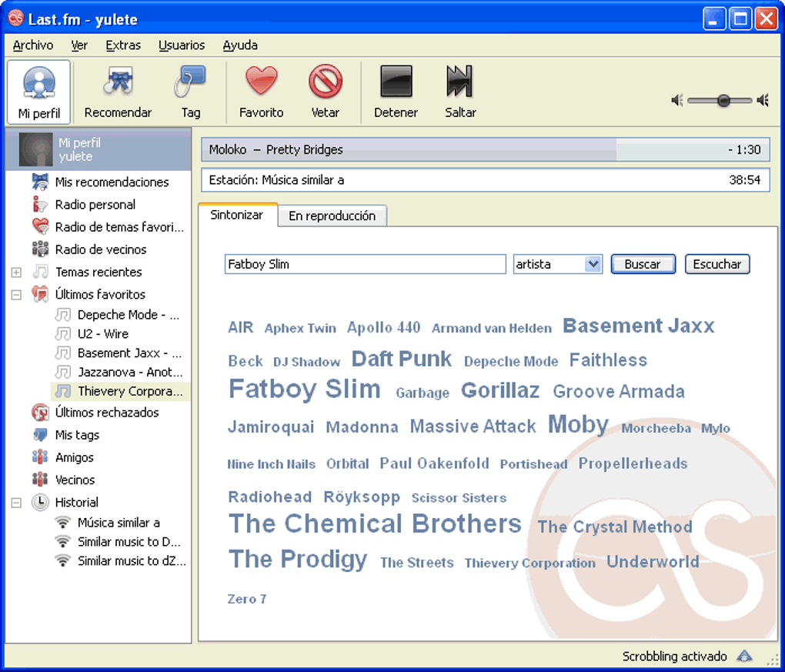Click the Basement Jaxx artist tag
Image resolution: width=785 pixels, height=672 pixels.
638,326
